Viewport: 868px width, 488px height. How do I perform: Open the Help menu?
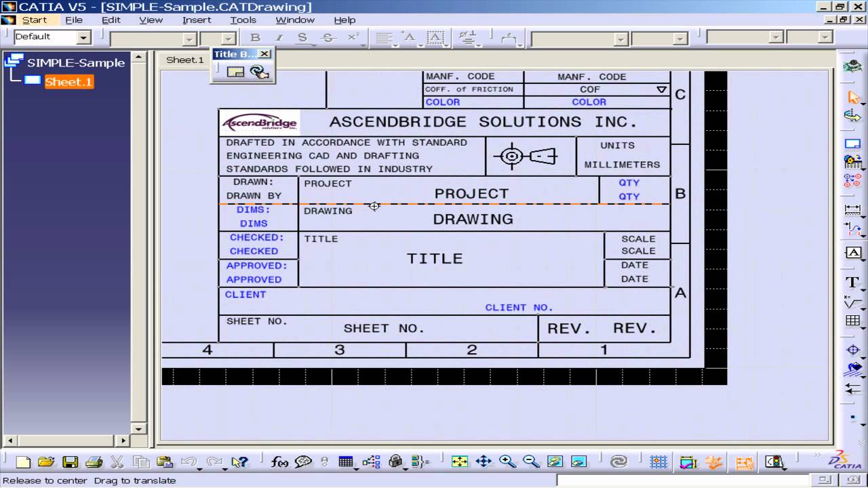click(x=344, y=20)
